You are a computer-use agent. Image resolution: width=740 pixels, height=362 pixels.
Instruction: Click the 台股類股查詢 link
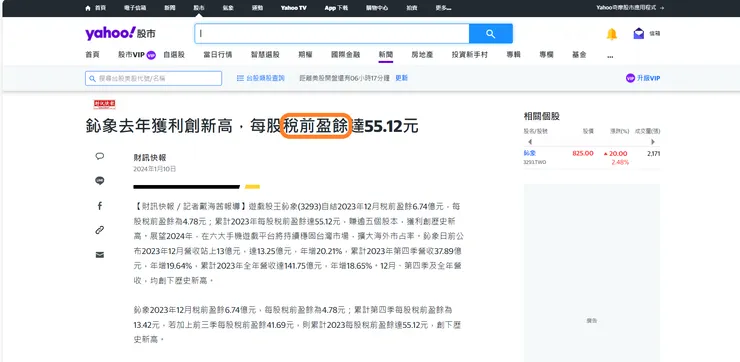pos(265,78)
